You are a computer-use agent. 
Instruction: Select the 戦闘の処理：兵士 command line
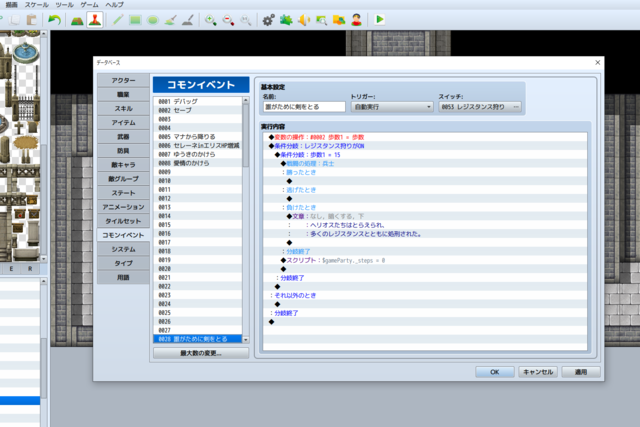pos(425,163)
